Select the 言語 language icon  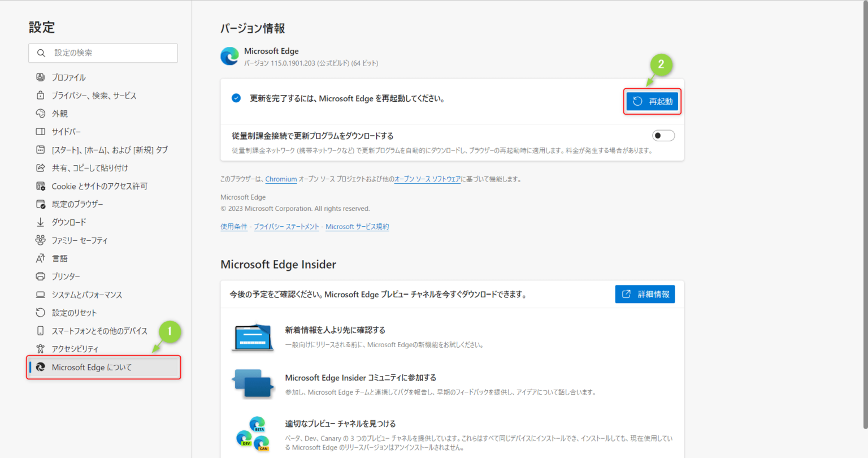(x=40, y=258)
